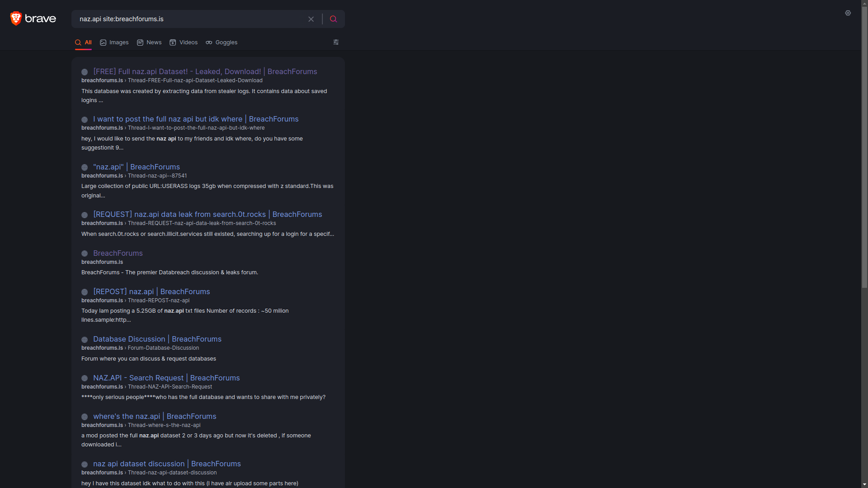Image resolution: width=868 pixels, height=488 pixels.
Task: Click globe favicon beside REPOST naz.api result
Action: click(x=85, y=292)
